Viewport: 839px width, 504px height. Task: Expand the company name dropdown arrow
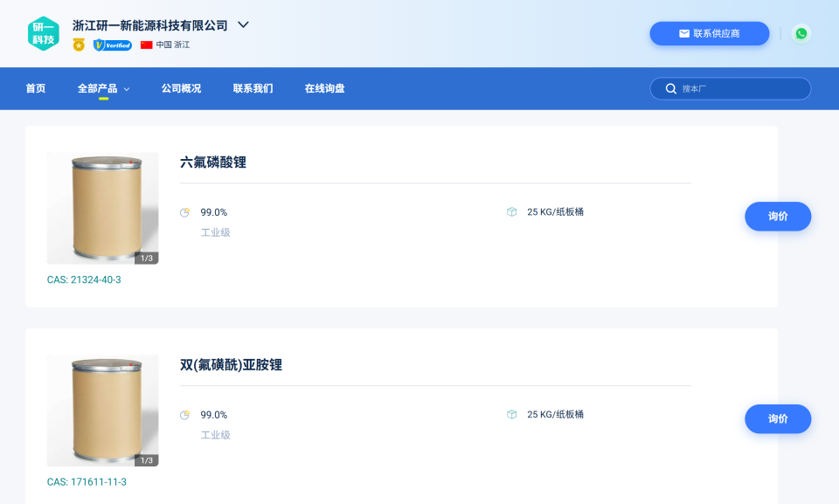click(242, 25)
